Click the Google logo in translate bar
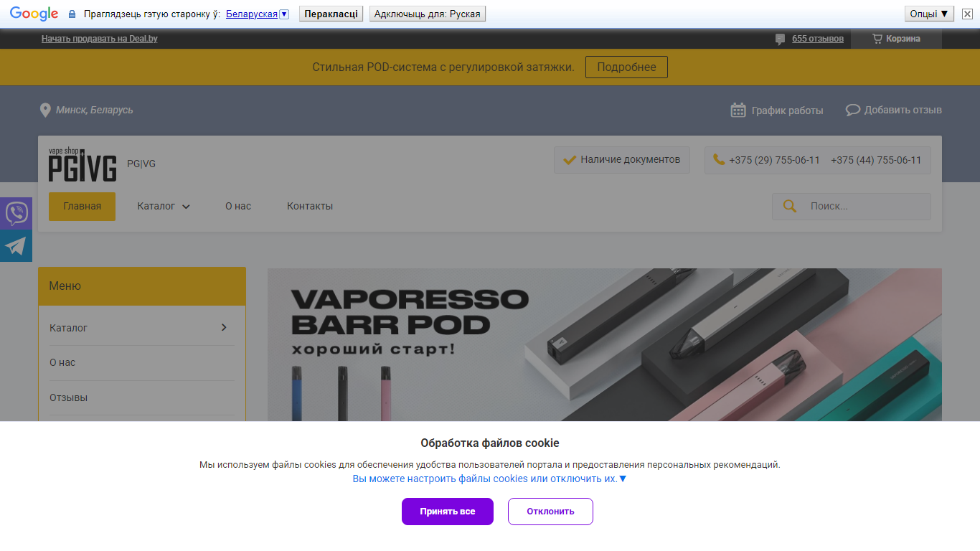Viewport: 980px width, 551px height. 34,14
